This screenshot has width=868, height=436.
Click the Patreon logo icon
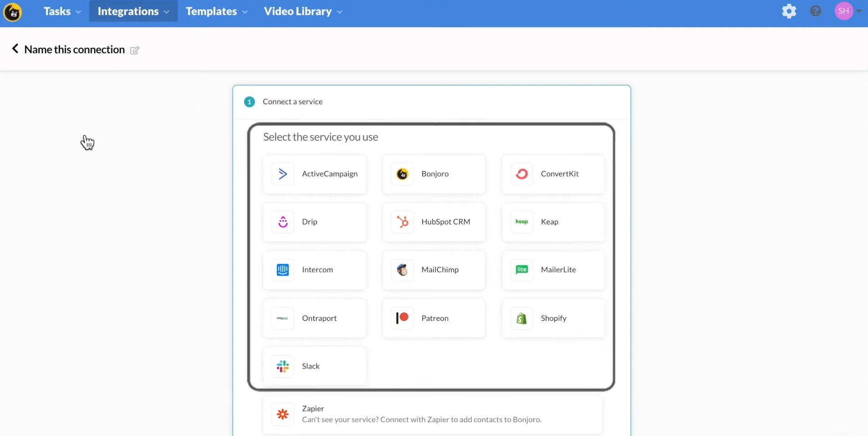coord(402,318)
